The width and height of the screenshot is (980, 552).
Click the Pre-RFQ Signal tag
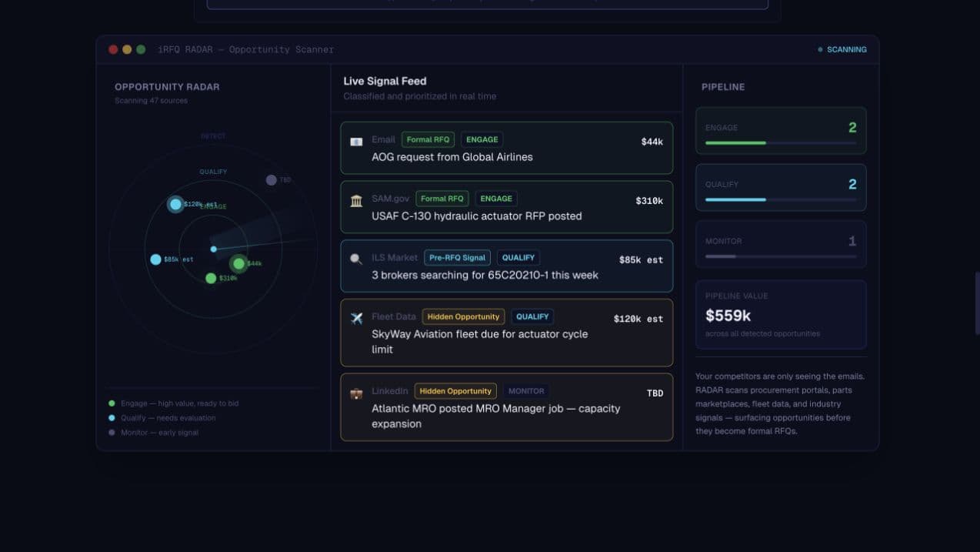pyautogui.click(x=457, y=258)
